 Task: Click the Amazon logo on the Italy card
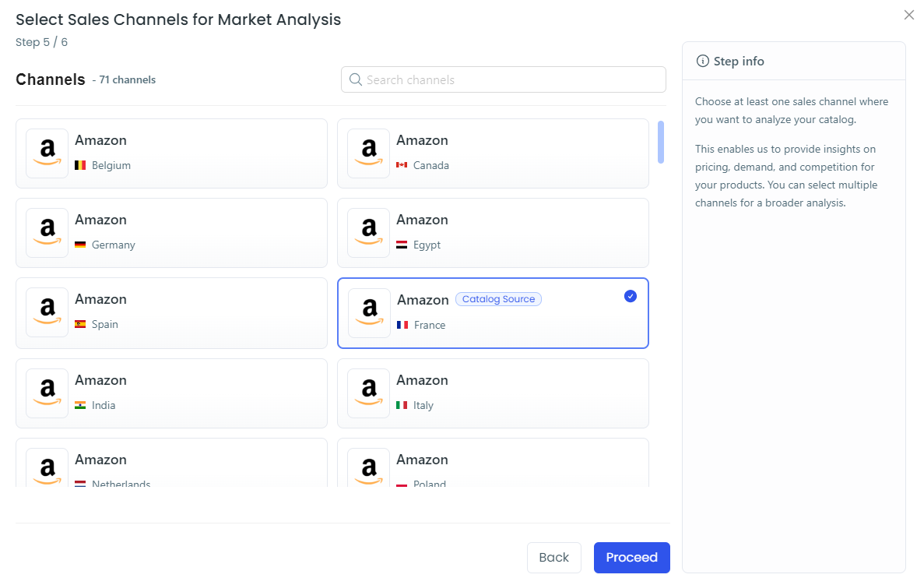click(369, 393)
